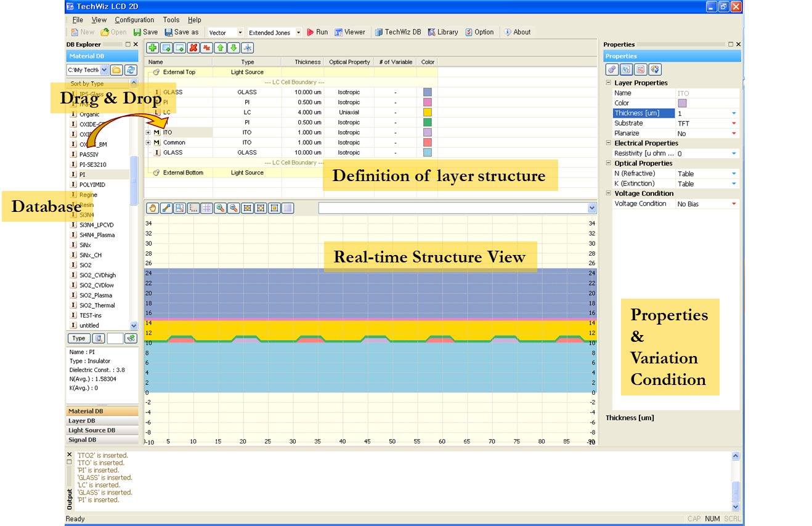812x526 pixels.
Task: Switch to the Light Source DB tab
Action: click(x=102, y=431)
